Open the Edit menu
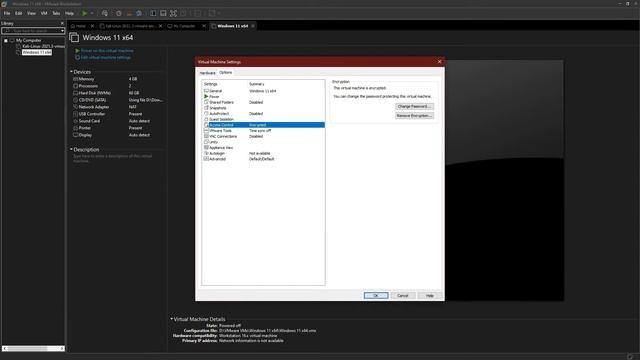 pos(19,13)
